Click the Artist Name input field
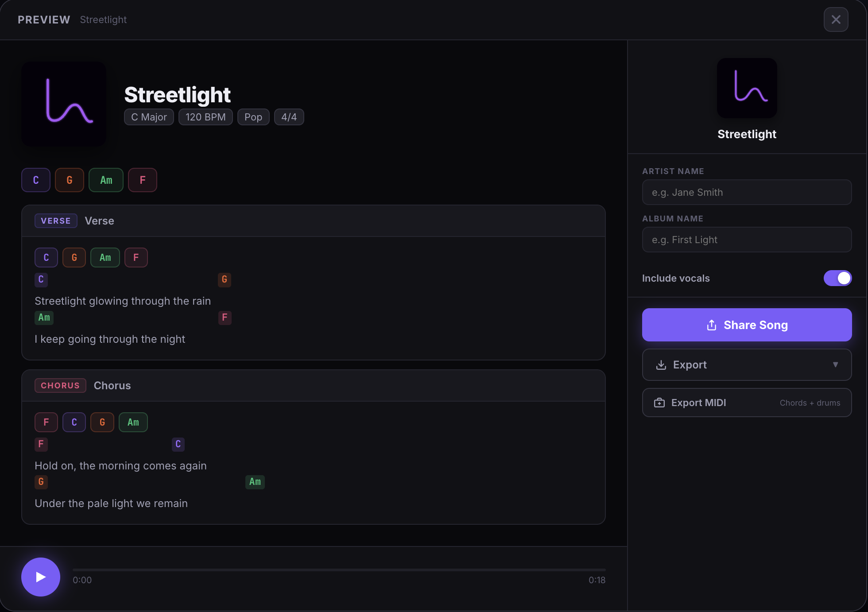The image size is (868, 612). 747,192
